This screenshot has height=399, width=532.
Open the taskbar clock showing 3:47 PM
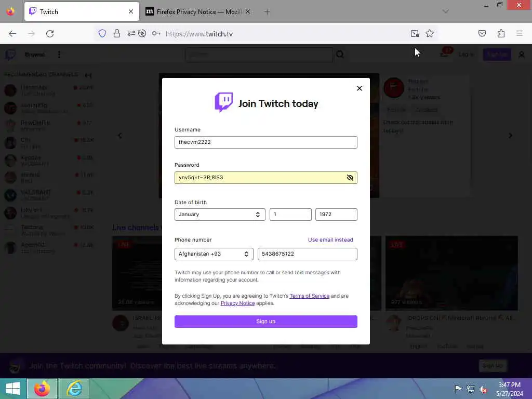509,389
